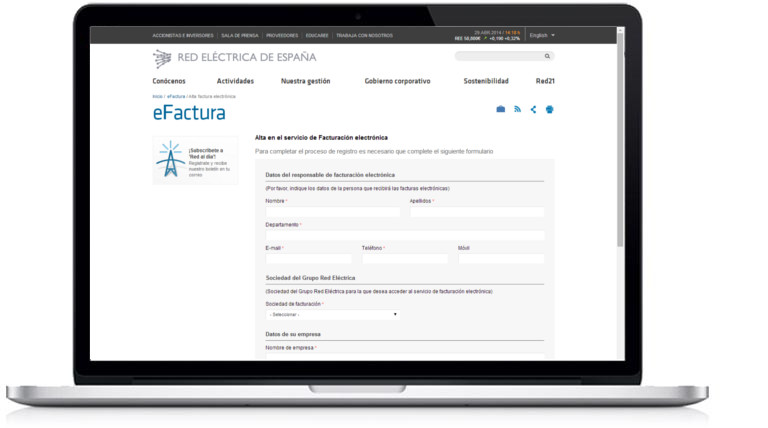Open the Sala de Prensa link
Viewport: 768px width, 428px height.
[240, 35]
